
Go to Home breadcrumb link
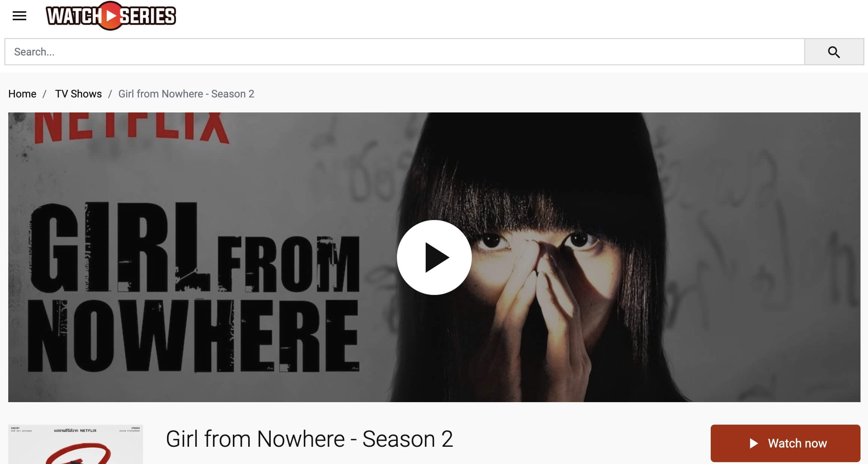[x=22, y=94]
